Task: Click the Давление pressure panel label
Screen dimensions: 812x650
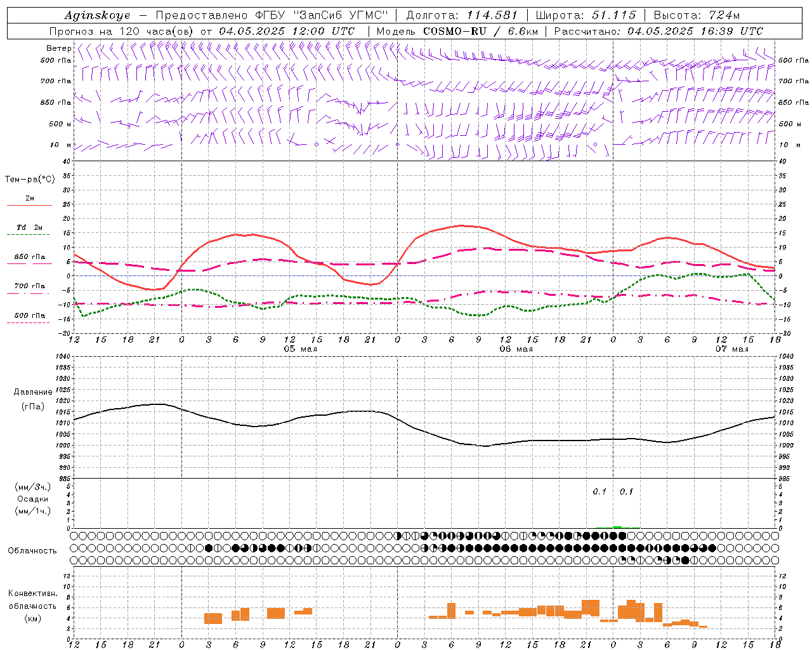Action: click(x=33, y=392)
